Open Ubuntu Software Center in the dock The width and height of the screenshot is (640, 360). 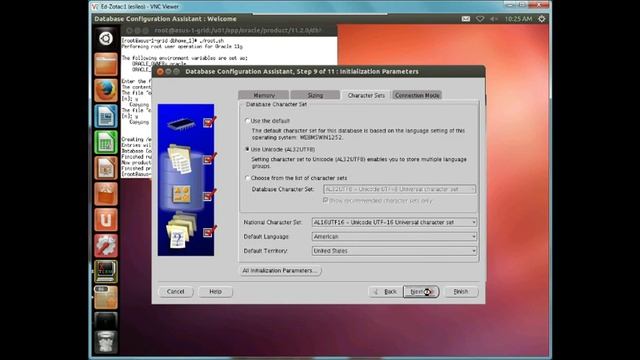(x=106, y=194)
